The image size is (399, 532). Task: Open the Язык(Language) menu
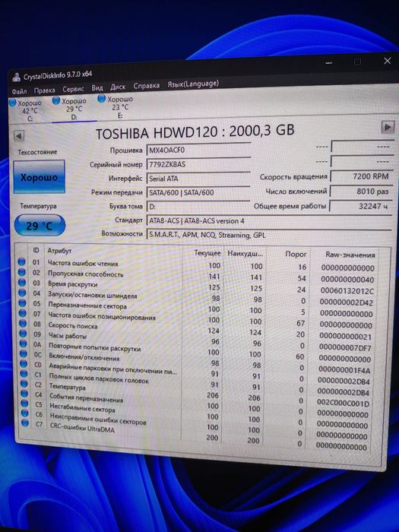pyautogui.click(x=193, y=84)
